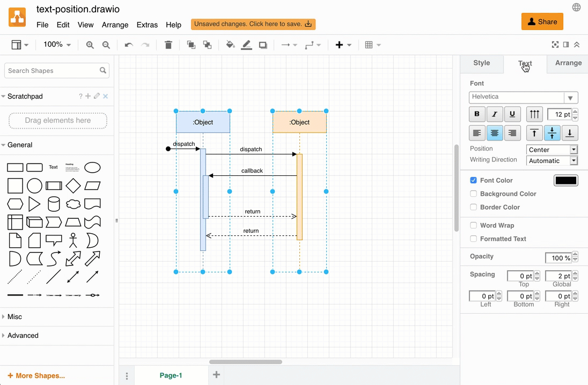
Task: Uncheck the Font Color checkbox
Action: [473, 180]
